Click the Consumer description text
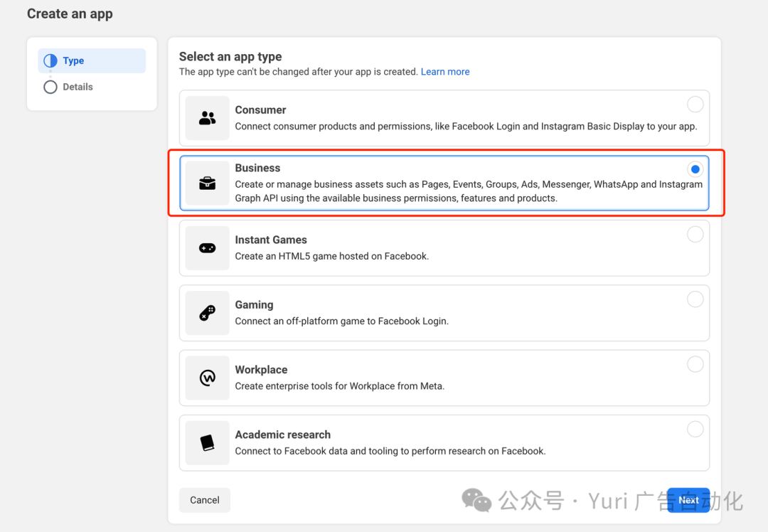 click(x=466, y=127)
